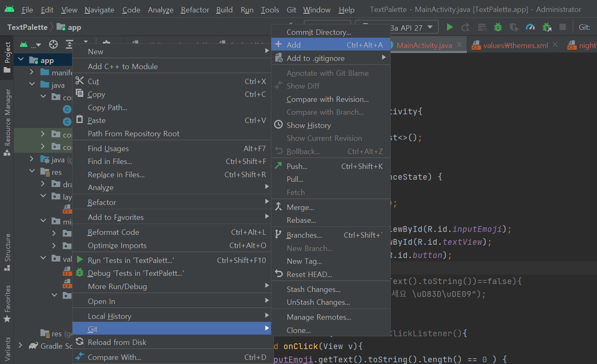The image size is (597, 364).
Task: Select Add C++ to Module
Action: click(x=172, y=66)
